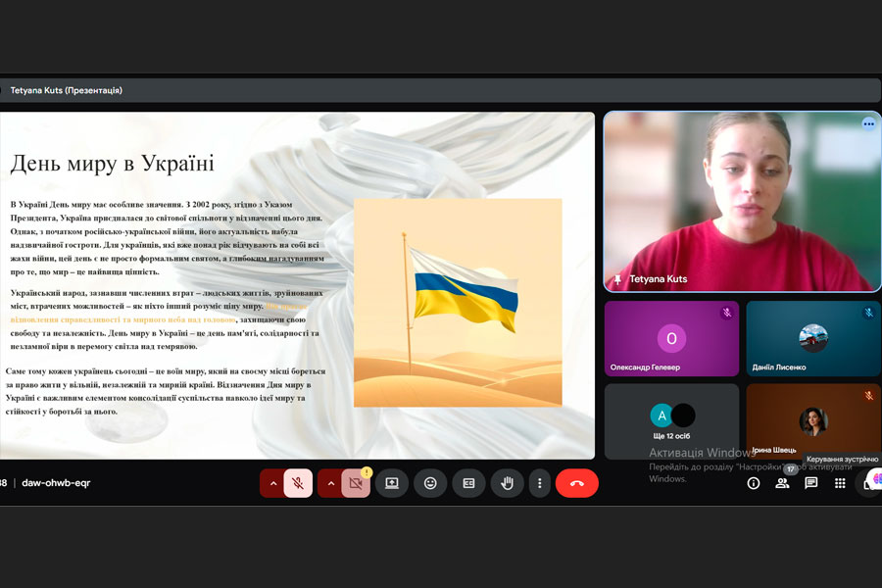Click meeting code daw-ohwb-eqr
This screenshot has height=588, width=882.
pos(56,483)
